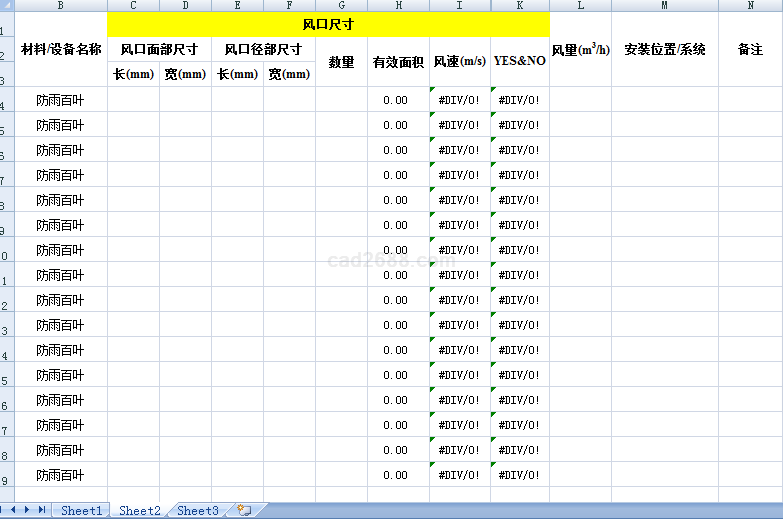This screenshot has height=520, width=783.
Task: Click the insert new worksheet icon
Action: 244,510
